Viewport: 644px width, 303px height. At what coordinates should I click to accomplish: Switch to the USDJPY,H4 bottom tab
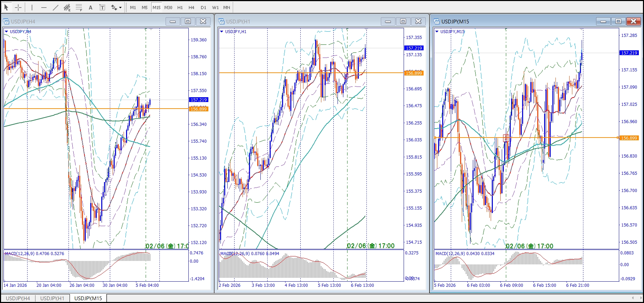[18, 298]
